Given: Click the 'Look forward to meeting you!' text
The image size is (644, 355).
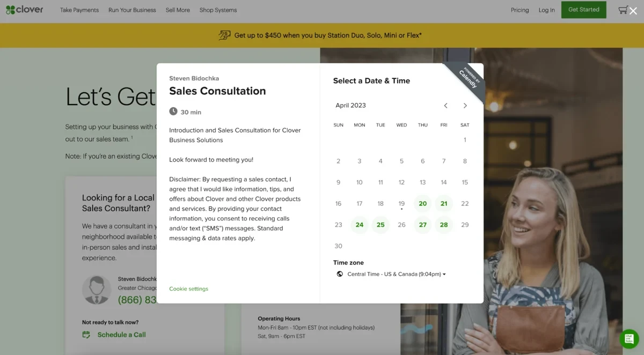Looking at the screenshot, I should 211,160.
